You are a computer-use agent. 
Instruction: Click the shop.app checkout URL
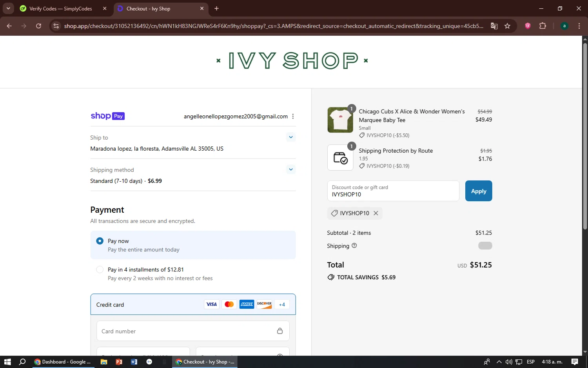274,26
